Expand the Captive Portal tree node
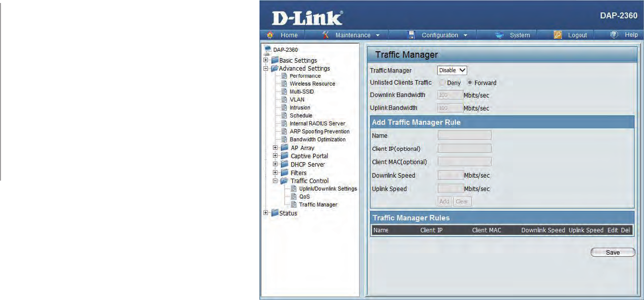This screenshot has height=300, width=644. coord(275,156)
